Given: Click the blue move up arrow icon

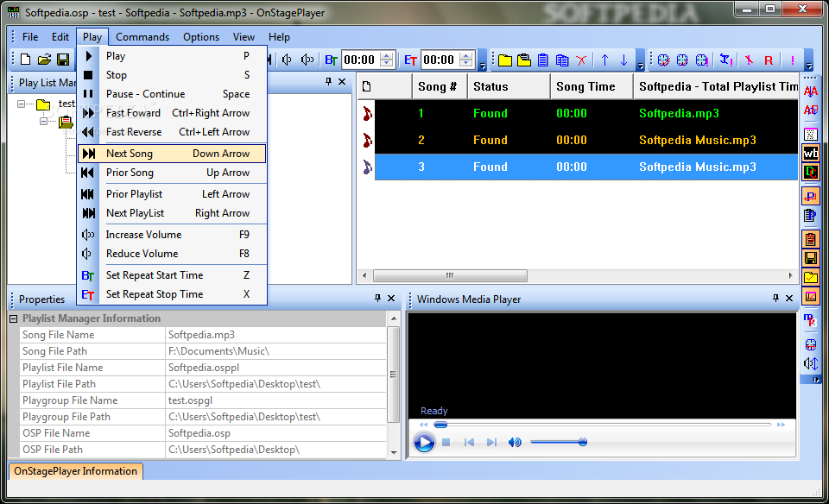Looking at the screenshot, I should (x=604, y=60).
